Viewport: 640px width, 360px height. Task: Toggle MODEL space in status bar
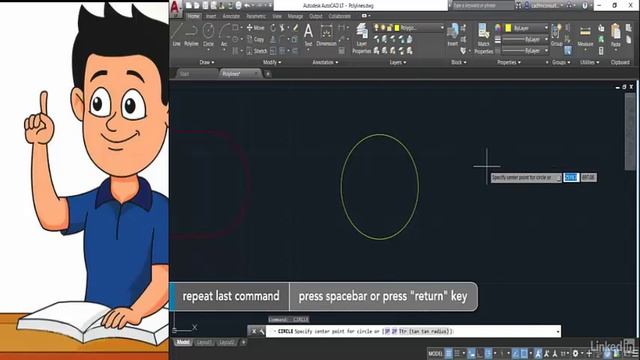click(435, 353)
